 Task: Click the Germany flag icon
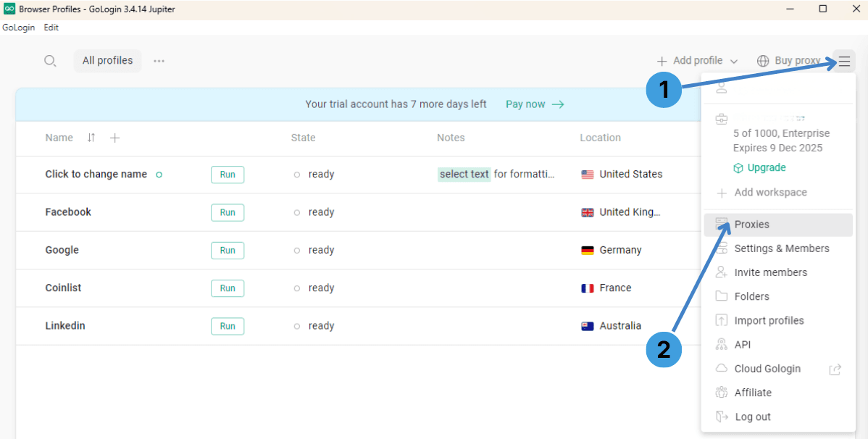point(588,250)
